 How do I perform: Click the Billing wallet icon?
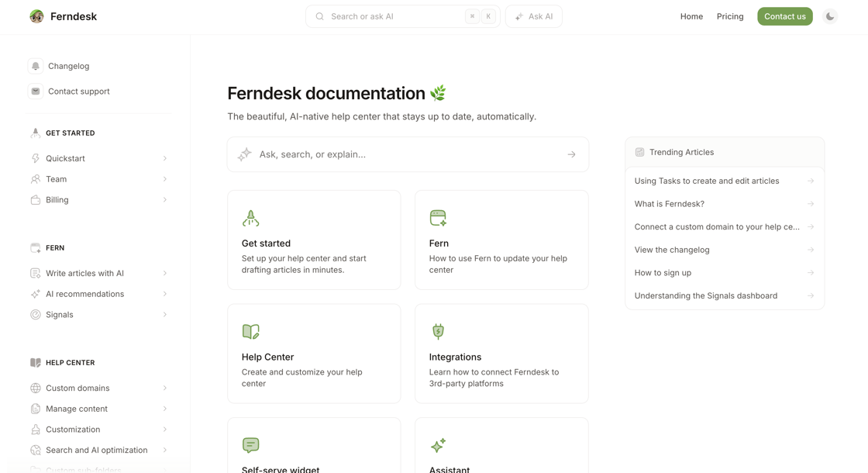point(36,200)
